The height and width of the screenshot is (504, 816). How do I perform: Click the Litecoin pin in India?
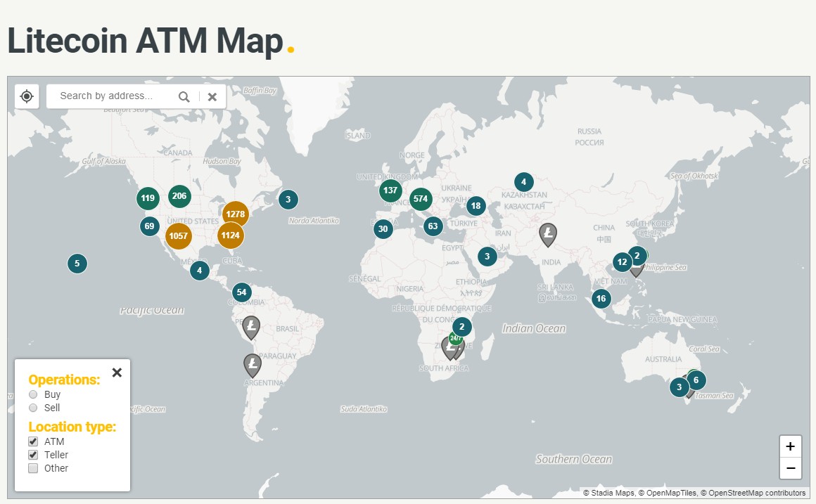[x=547, y=235]
